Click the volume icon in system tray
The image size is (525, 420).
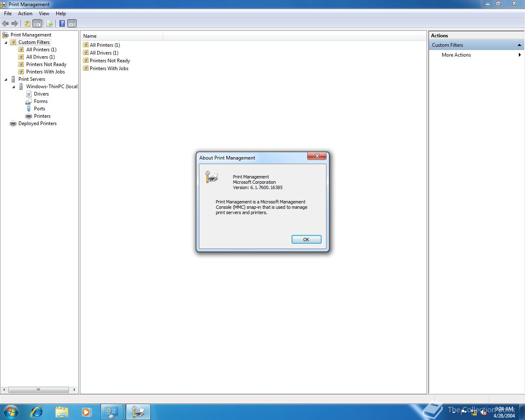(x=484, y=413)
